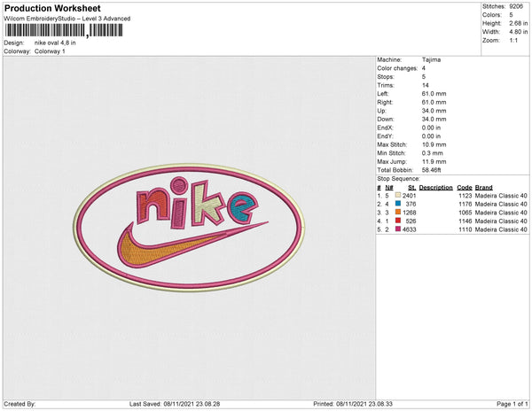Click the Min Stitch value '0.3 mm'
This screenshot has height=411, width=532.
click(433, 153)
